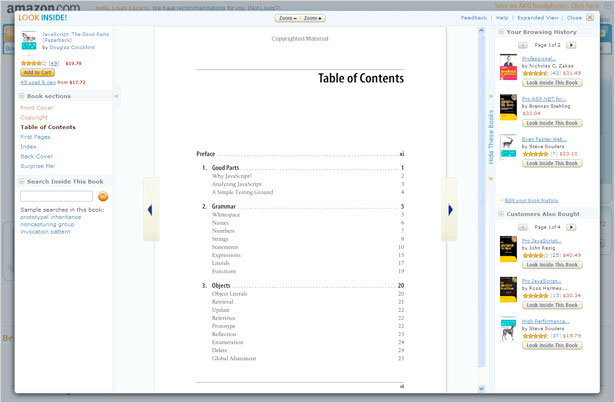This screenshot has height=403, width=615.
Task: Advance Browsing History to next page
Action: click(x=571, y=45)
